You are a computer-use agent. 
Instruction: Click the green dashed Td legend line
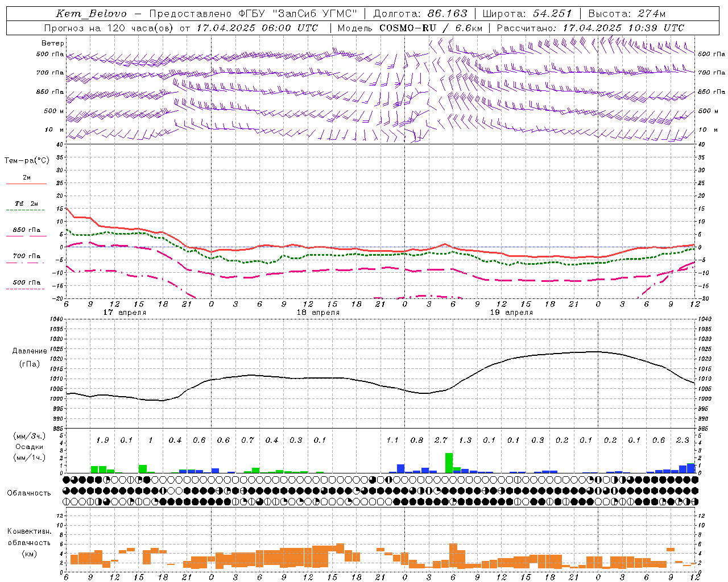[x=25, y=210]
